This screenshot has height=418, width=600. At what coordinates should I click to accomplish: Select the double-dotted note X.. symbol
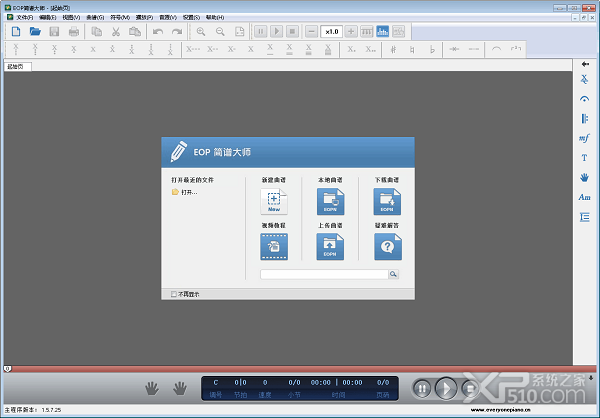pyautogui.click(x=370, y=49)
